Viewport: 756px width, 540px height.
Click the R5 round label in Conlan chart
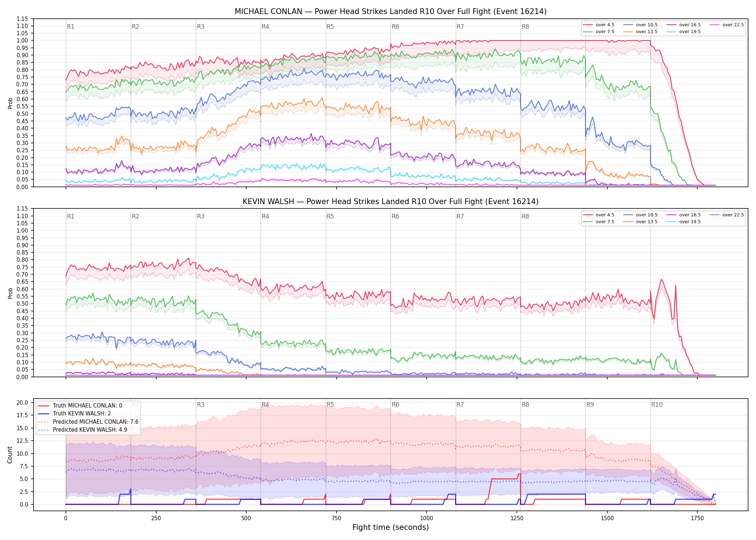click(330, 27)
